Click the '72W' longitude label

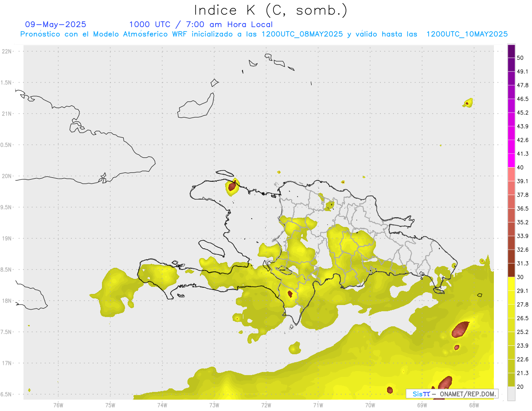coord(266,405)
